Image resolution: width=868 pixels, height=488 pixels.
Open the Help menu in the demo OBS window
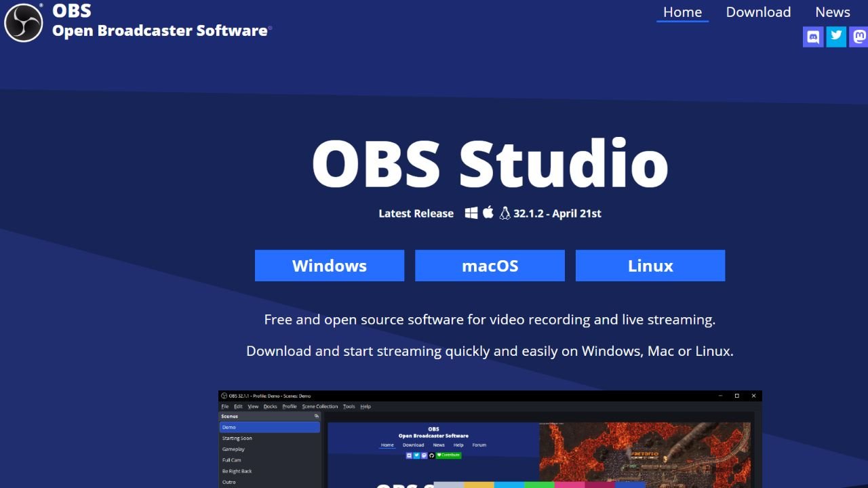click(x=366, y=407)
